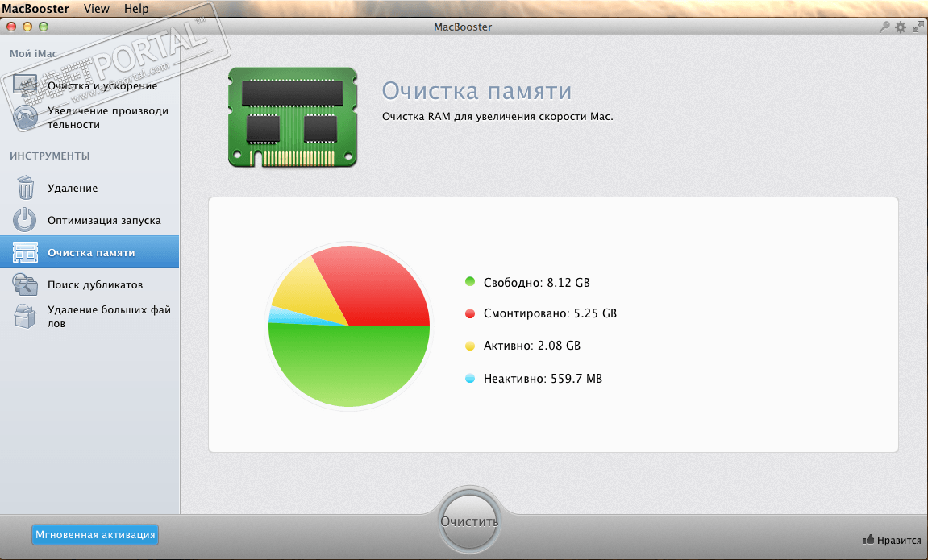Open the View menu

(x=97, y=8)
